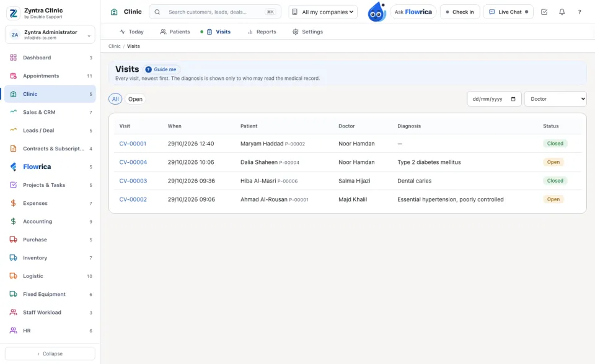This screenshot has width=595, height=364.
Task: Click the Guide me button
Action: tap(161, 69)
